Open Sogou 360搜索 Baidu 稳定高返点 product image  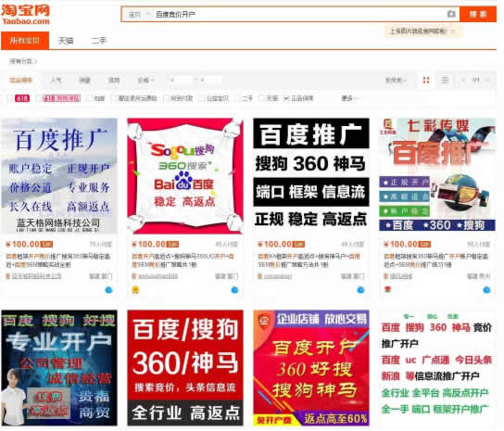(x=185, y=176)
